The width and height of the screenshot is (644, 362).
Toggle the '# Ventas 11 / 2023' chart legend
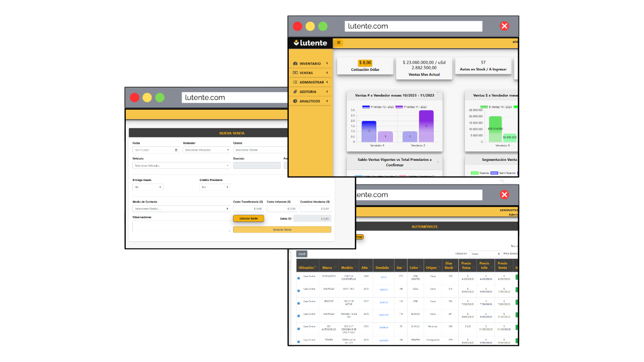(x=399, y=107)
